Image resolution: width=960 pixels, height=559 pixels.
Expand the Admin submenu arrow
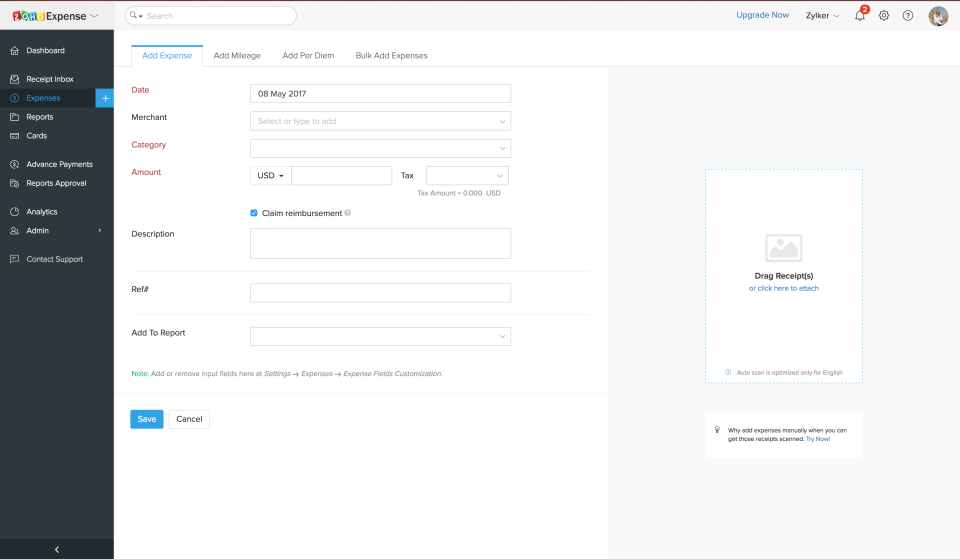(x=100, y=231)
